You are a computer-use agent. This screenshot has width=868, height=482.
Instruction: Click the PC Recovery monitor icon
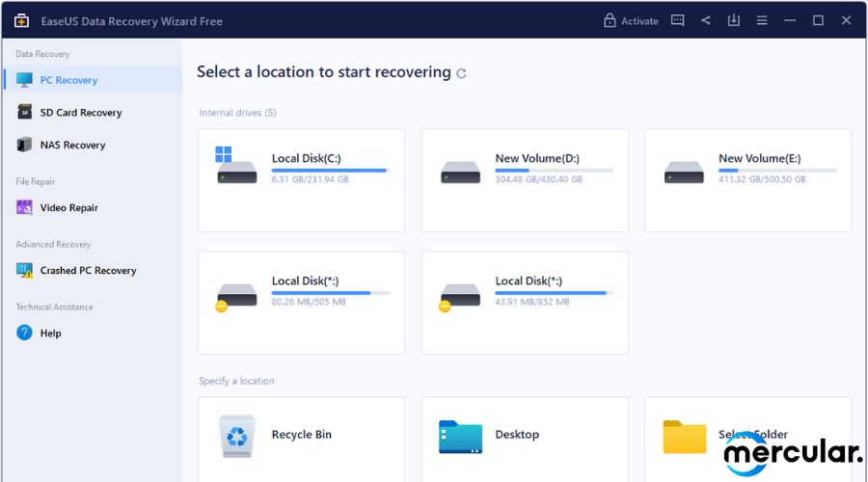pyautogui.click(x=24, y=80)
